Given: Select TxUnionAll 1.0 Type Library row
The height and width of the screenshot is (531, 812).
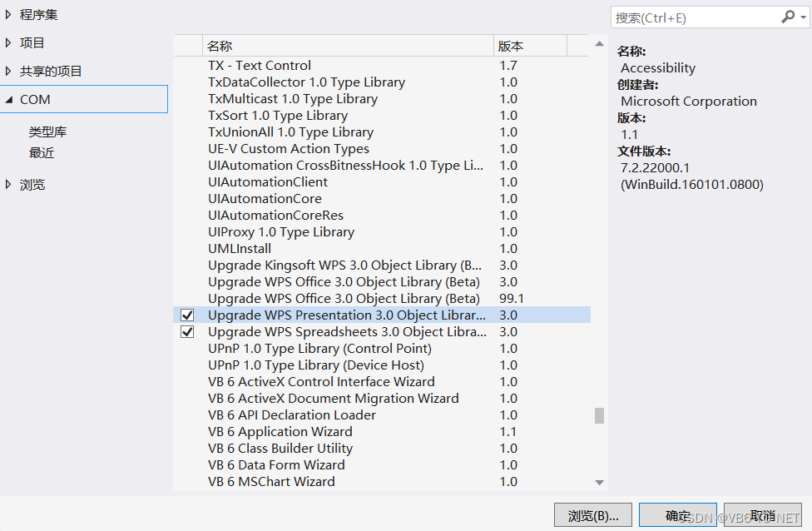Looking at the screenshot, I should click(382, 132).
